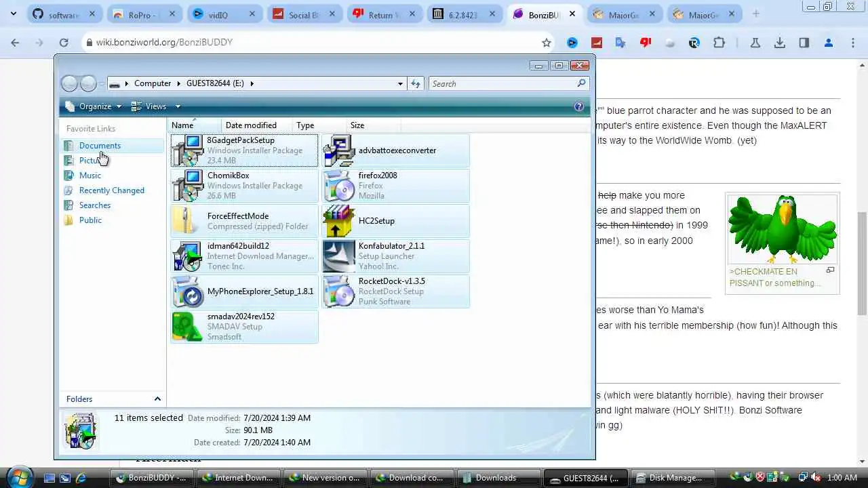Image resolution: width=868 pixels, height=488 pixels.
Task: Open Chrome three-dot menu
Action: pyautogui.click(x=852, y=42)
